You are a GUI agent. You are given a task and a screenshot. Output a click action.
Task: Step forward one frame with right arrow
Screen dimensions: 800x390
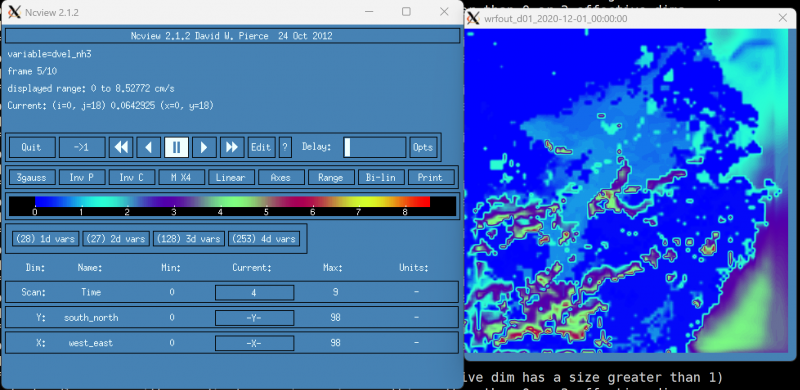(x=204, y=148)
